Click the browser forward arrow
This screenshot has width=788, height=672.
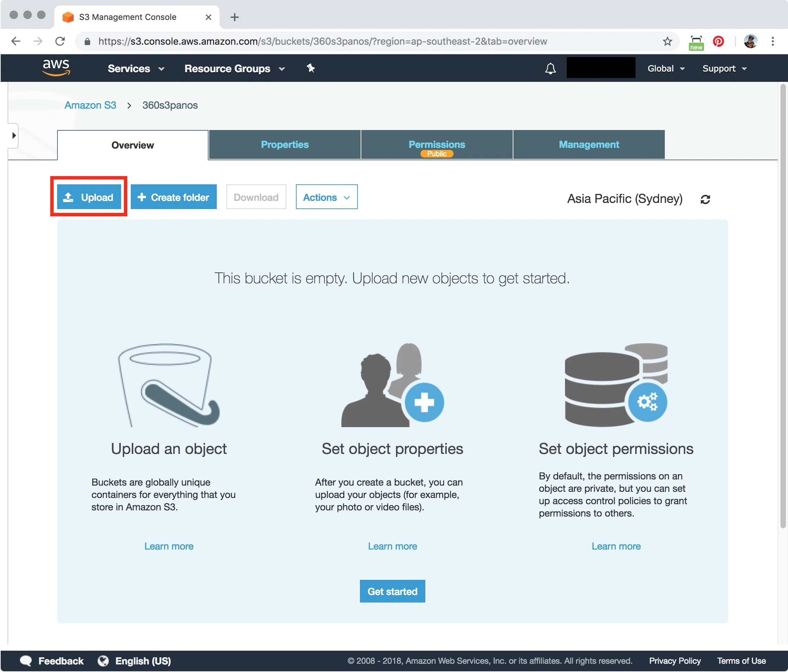coord(38,41)
